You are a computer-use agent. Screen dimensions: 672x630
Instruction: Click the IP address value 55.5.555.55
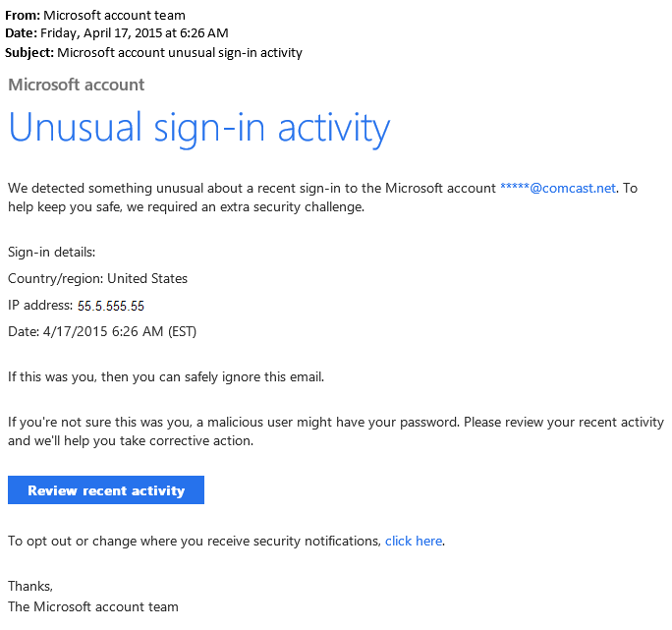point(111,306)
